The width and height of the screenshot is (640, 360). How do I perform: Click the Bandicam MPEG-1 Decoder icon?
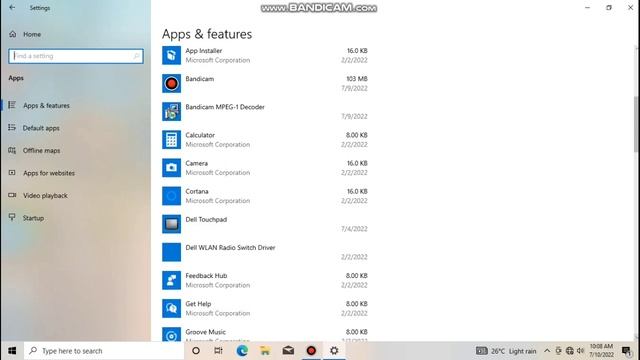pos(171,111)
